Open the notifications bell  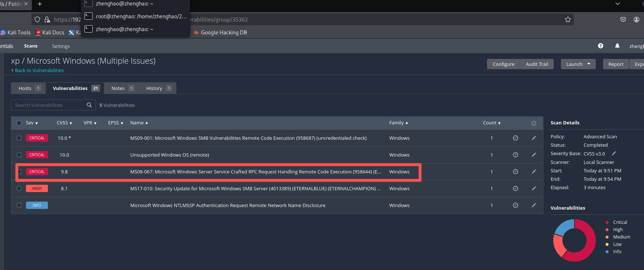(x=617, y=46)
